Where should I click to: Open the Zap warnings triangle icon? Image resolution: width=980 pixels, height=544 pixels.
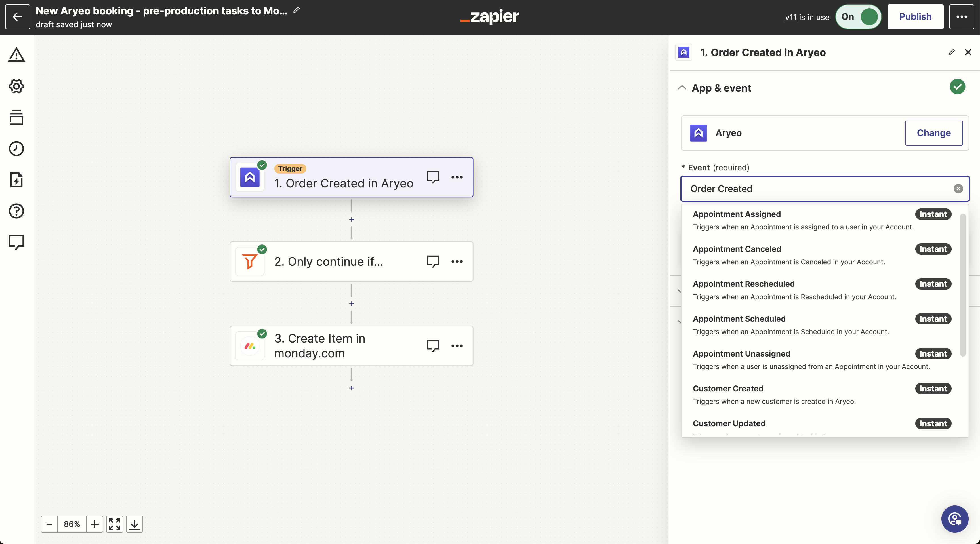click(x=16, y=55)
